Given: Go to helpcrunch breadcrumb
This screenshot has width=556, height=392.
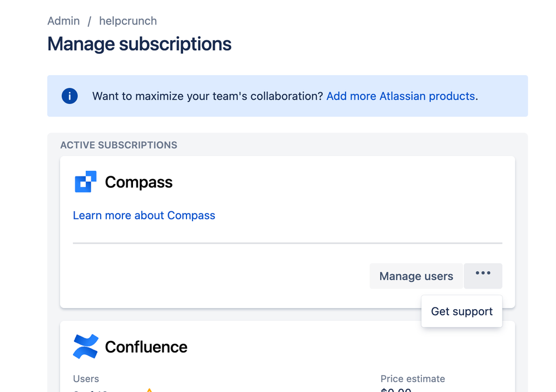Looking at the screenshot, I should click(128, 21).
